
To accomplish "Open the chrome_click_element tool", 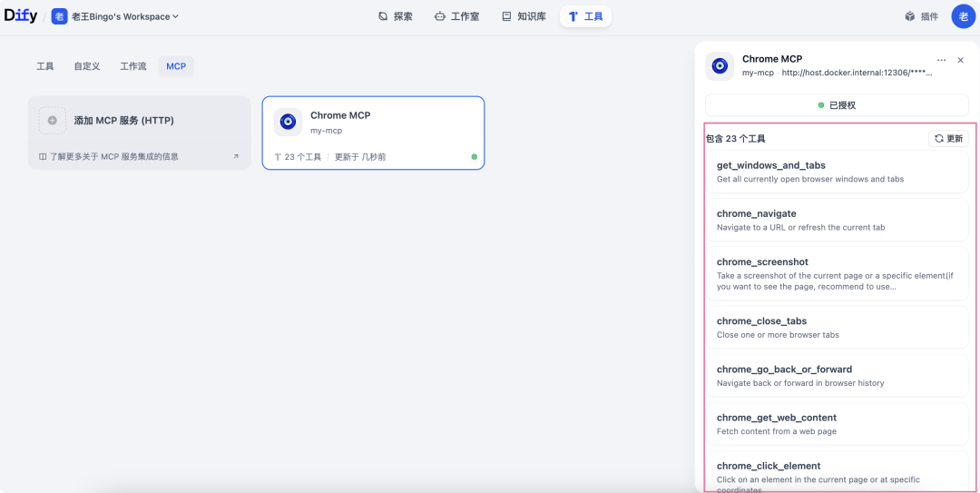I will coord(837,472).
